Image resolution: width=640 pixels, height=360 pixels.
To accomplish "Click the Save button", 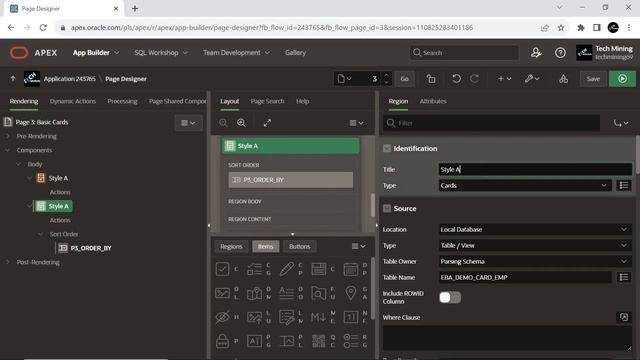I will (x=593, y=79).
